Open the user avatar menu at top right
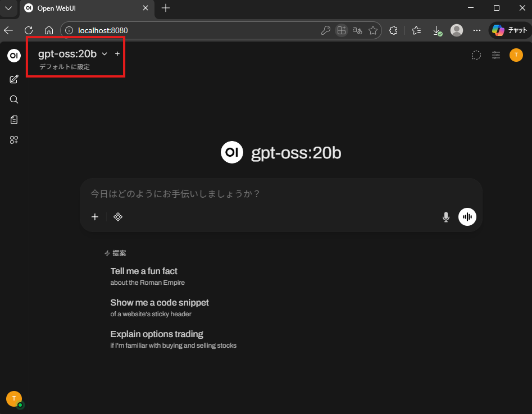Screen dimensions: 532x414 click(516, 55)
